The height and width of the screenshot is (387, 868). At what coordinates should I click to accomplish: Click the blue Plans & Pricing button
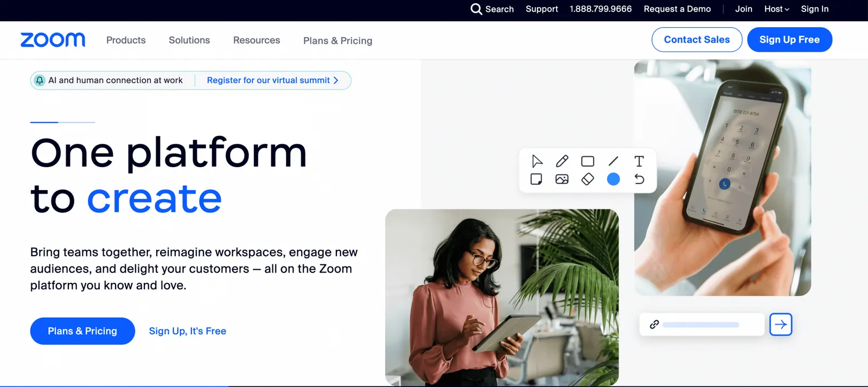point(82,331)
